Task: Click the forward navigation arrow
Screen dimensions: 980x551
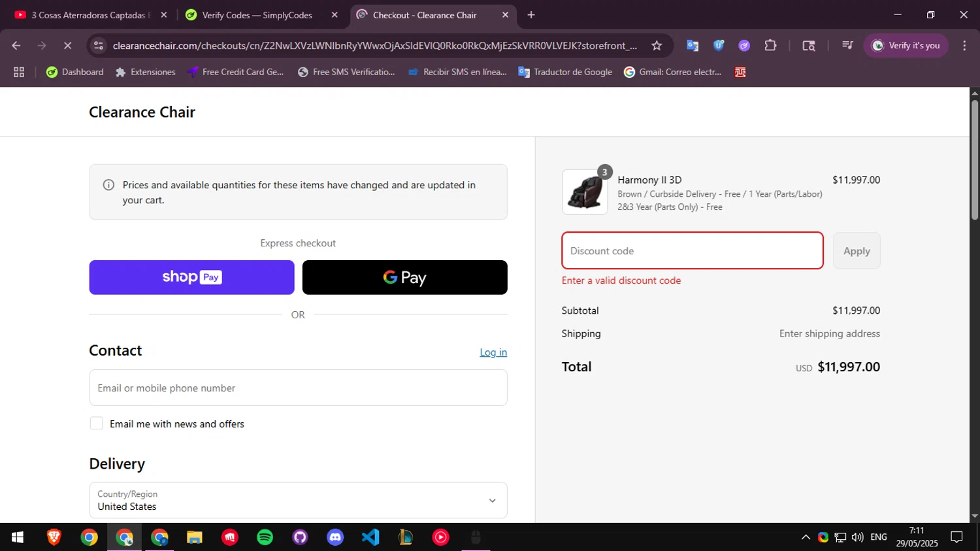Action: point(42,46)
